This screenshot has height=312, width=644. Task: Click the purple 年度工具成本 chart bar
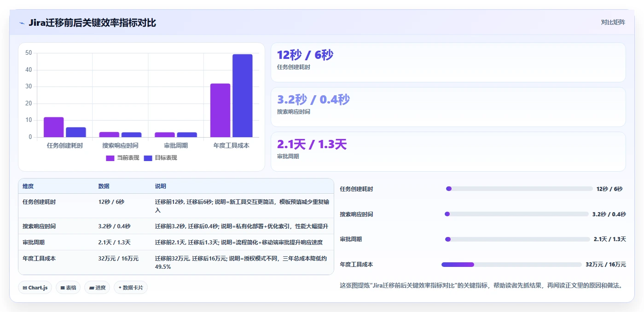coord(220,110)
